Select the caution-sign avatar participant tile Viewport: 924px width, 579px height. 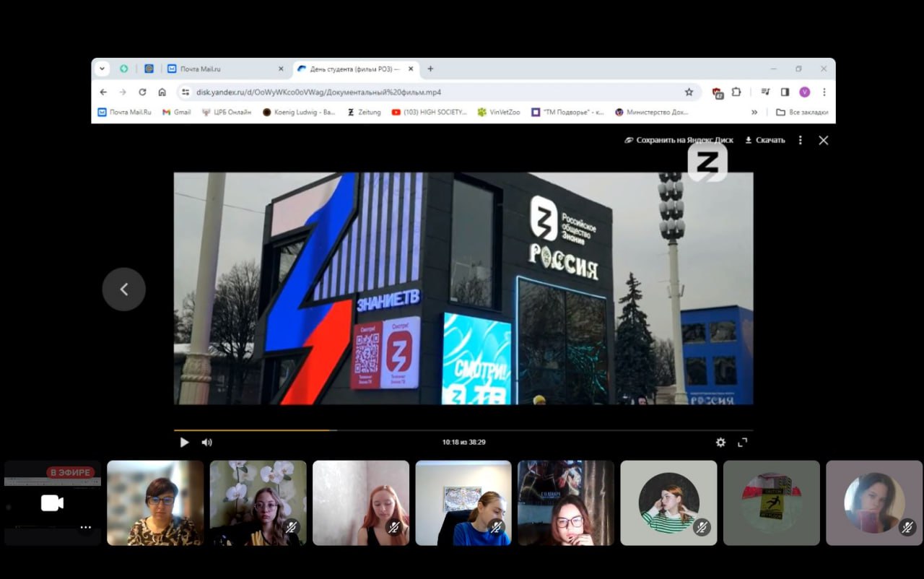coord(772,502)
